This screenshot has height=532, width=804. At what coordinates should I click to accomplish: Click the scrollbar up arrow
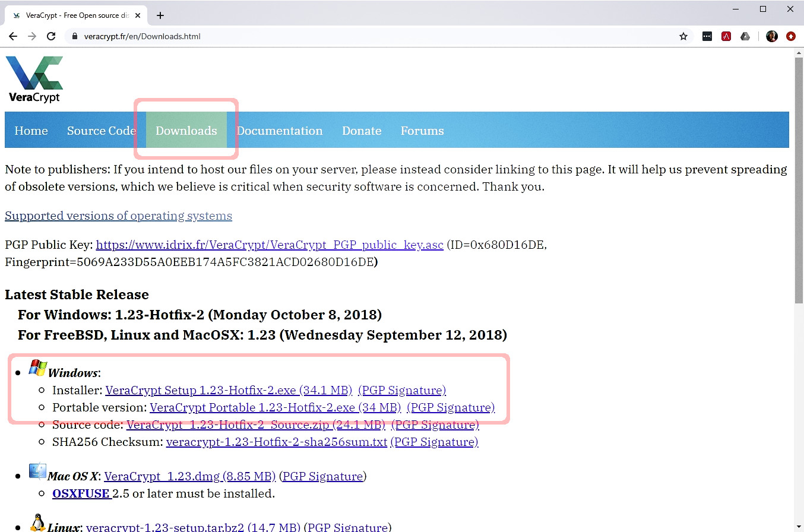799,53
